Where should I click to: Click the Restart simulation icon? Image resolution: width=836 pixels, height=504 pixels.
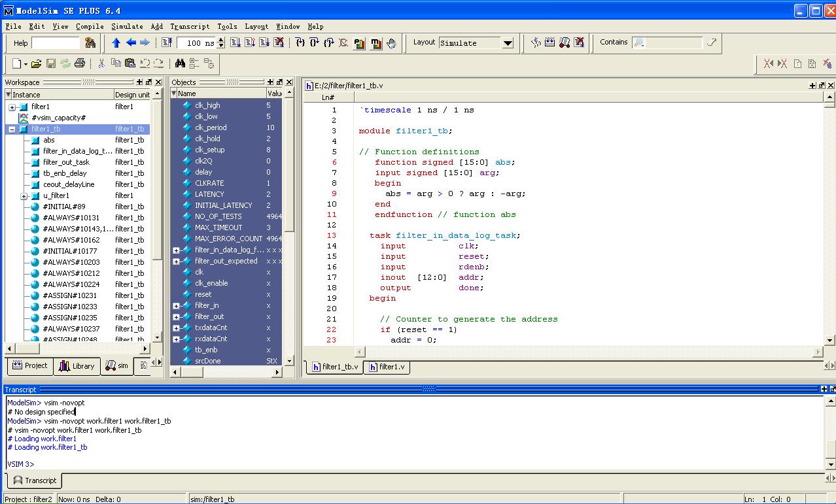(x=167, y=43)
